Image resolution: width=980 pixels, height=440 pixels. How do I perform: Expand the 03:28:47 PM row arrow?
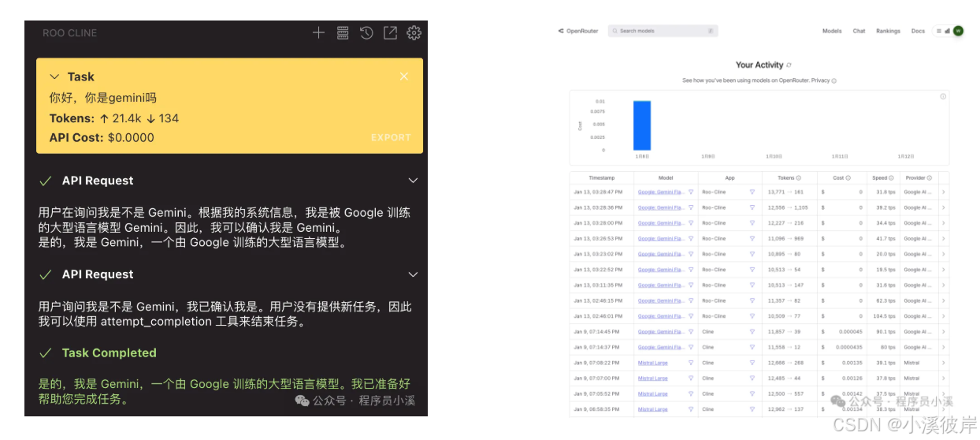(943, 192)
